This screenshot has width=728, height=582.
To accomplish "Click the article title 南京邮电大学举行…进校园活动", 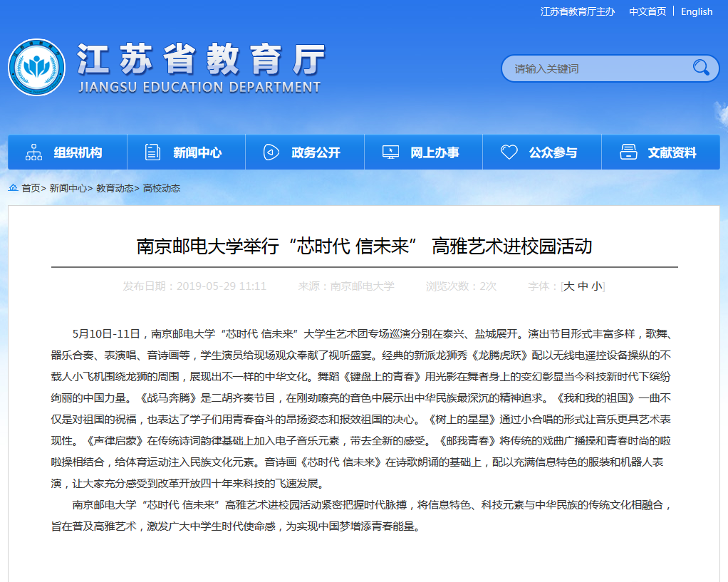I will coord(365,246).
